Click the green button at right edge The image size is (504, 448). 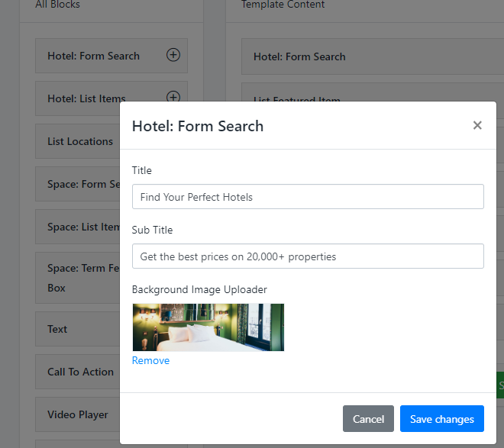point(500,385)
